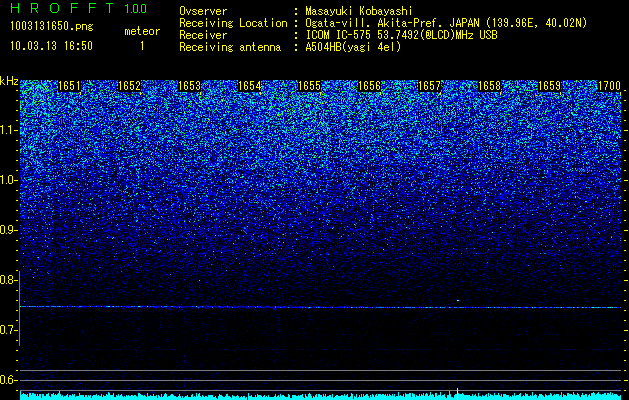The image size is (629, 400).
Task: Click the 'Receiving Location' label
Action: pos(233,23)
